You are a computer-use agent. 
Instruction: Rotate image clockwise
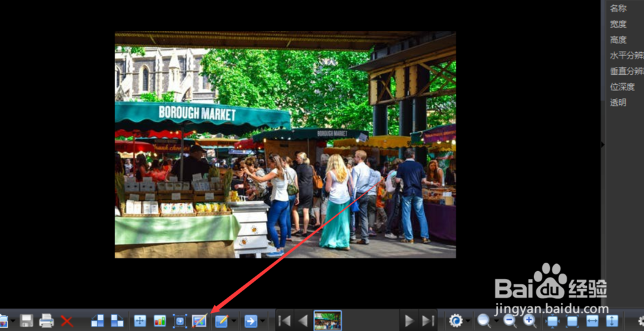tap(117, 321)
